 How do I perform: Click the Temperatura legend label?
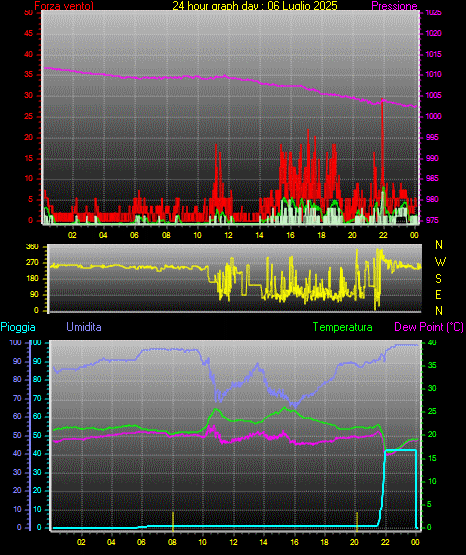[x=343, y=327]
